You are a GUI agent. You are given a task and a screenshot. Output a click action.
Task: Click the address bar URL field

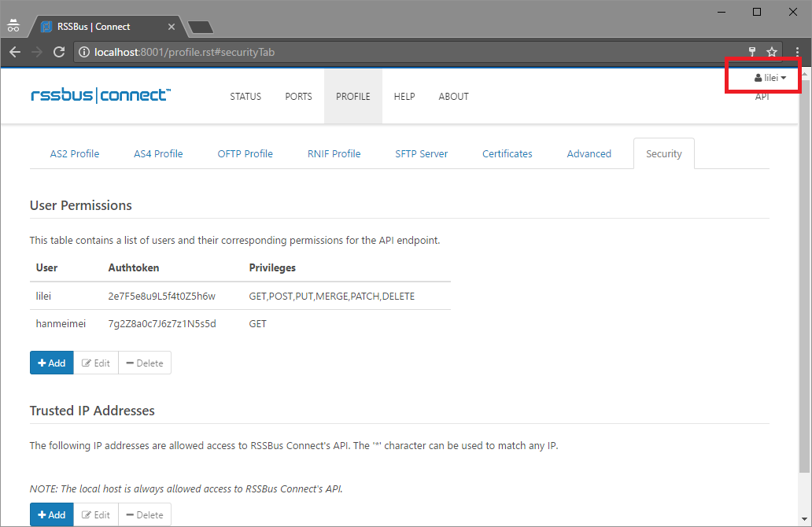point(393,53)
